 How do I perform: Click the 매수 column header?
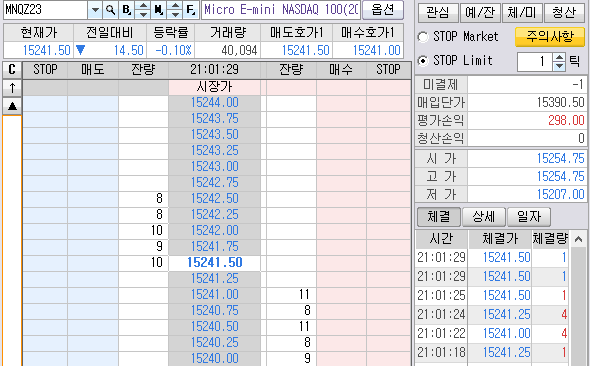341,70
